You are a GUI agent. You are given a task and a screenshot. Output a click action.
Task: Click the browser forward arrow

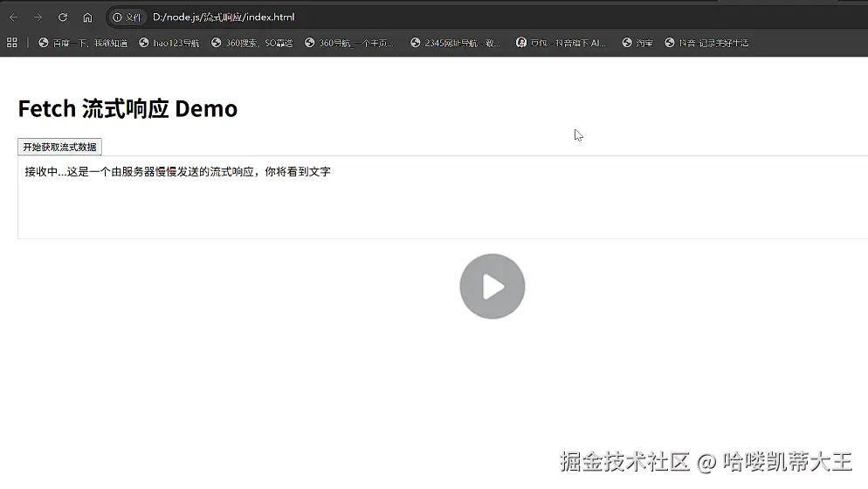pos(38,17)
